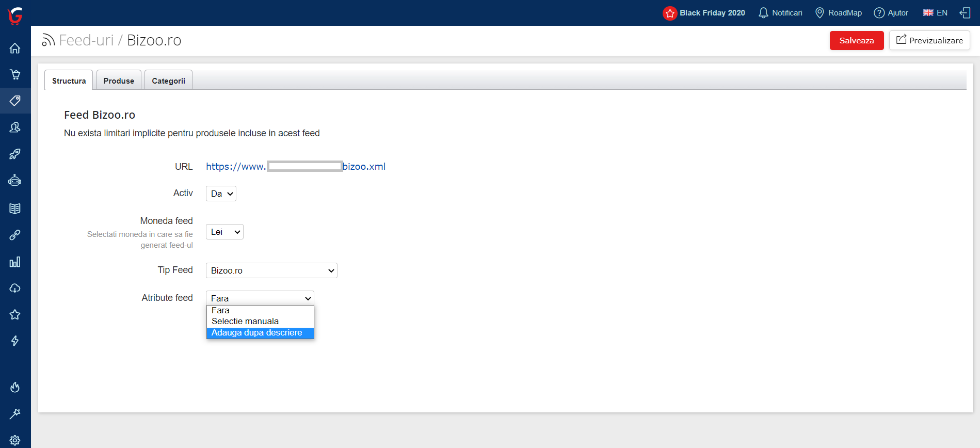Collapse the Atribute feed dropdown

pos(260,298)
